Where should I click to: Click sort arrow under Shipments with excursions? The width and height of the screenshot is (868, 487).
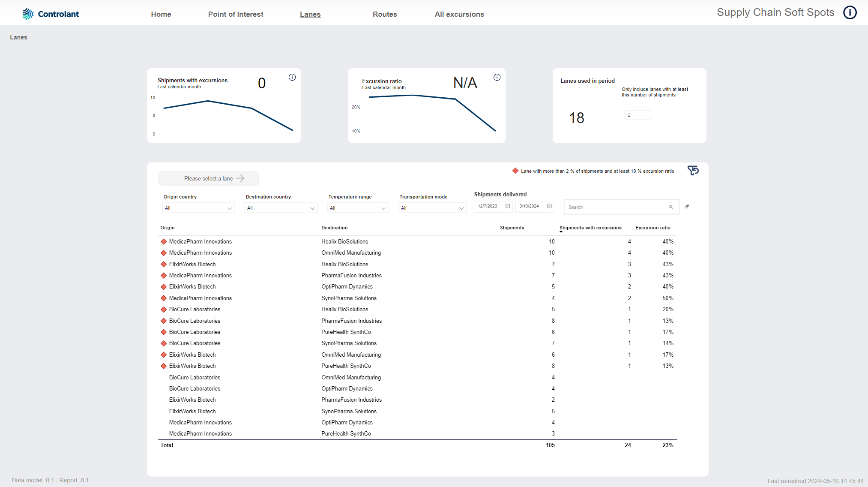click(561, 232)
